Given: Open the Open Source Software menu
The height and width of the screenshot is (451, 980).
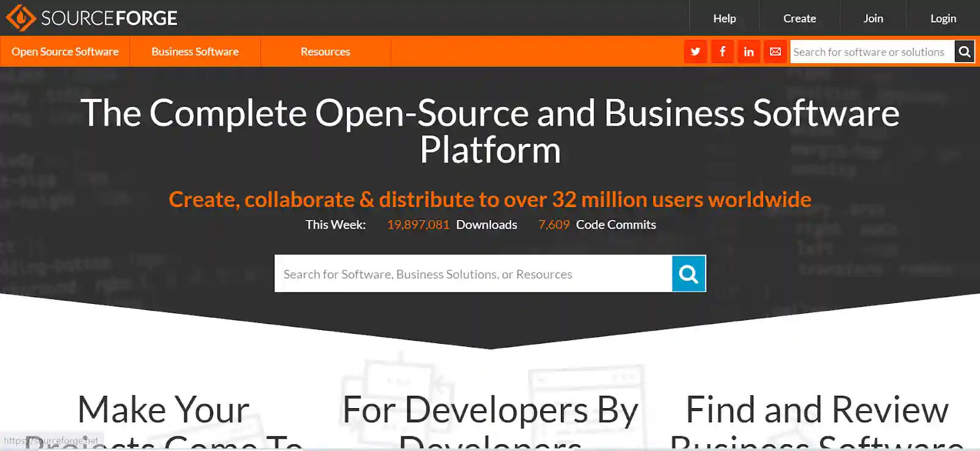Looking at the screenshot, I should tap(65, 51).
